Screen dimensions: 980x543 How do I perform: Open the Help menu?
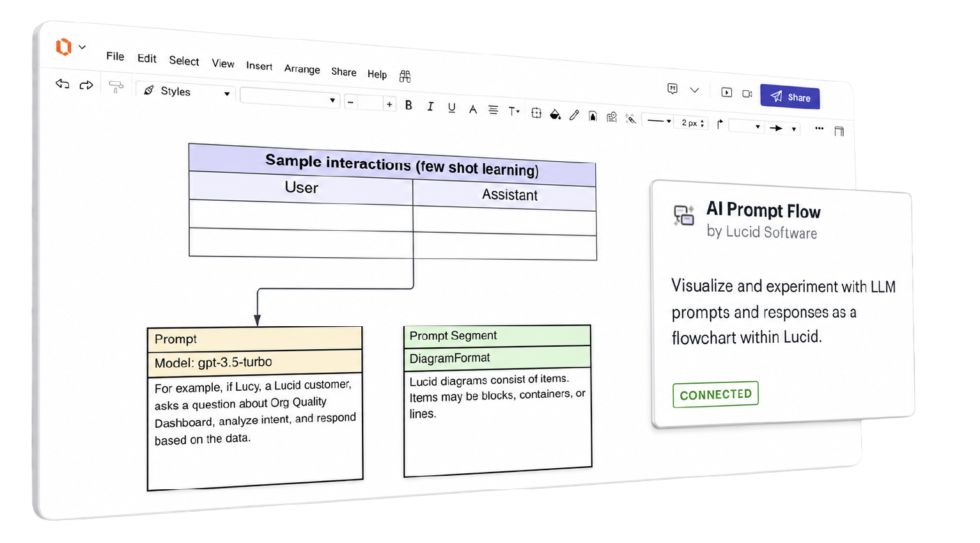(377, 74)
